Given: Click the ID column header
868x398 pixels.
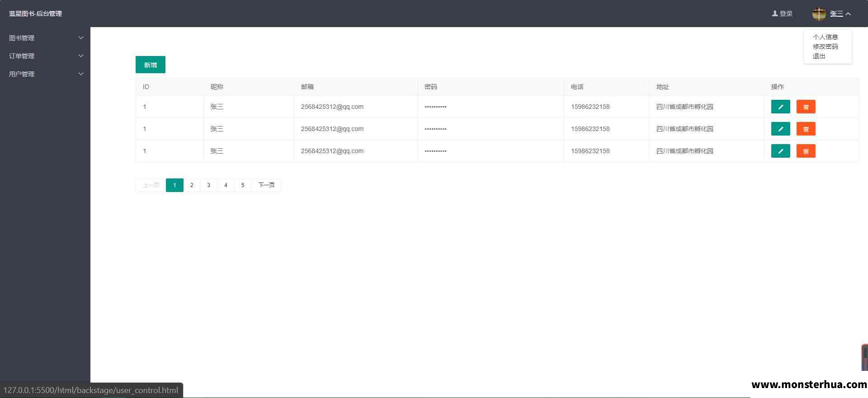Looking at the screenshot, I should click(x=146, y=87).
